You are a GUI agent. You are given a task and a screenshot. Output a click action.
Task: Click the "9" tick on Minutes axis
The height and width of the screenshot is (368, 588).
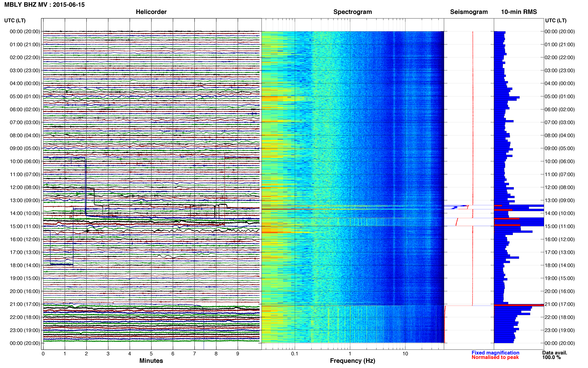coord(237,354)
